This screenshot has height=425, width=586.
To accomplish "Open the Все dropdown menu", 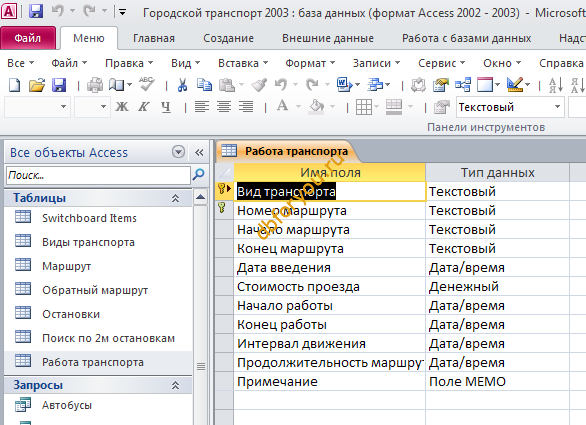I will (21, 63).
